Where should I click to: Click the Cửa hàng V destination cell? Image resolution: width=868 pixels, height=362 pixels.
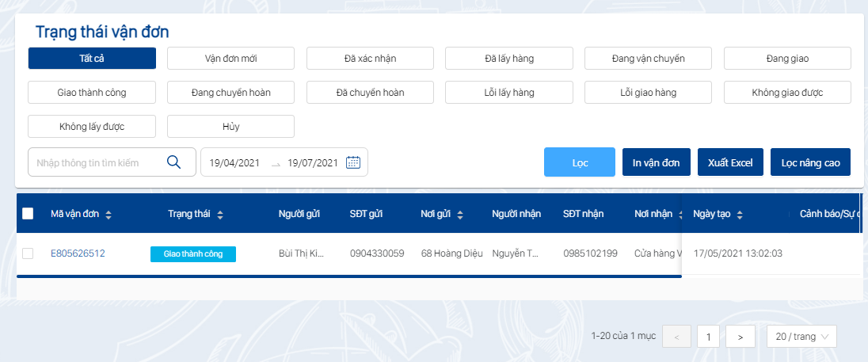coord(657,253)
